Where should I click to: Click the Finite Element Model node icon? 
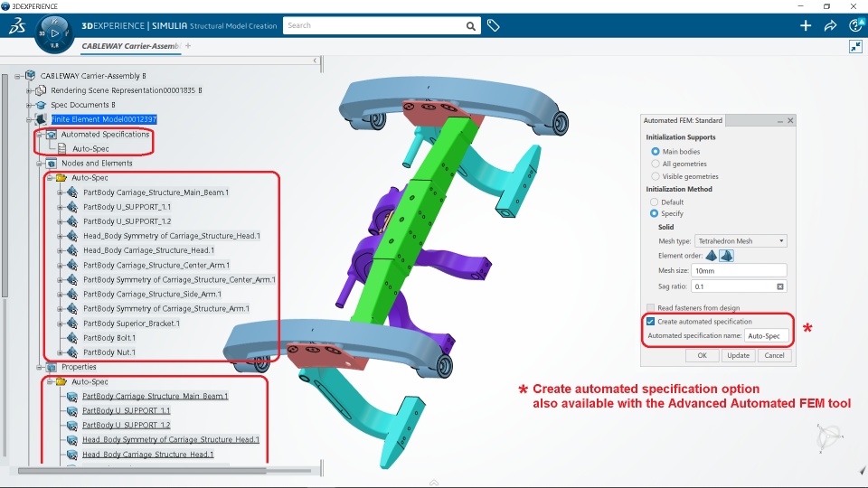tap(41, 119)
